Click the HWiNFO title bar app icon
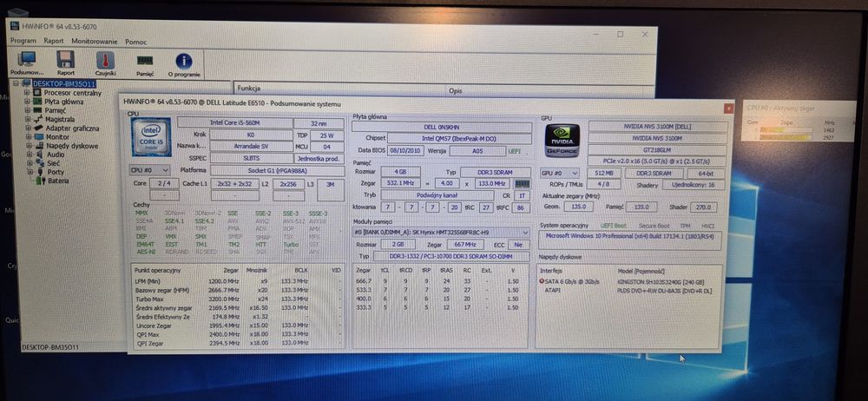Viewport: 868px width, 401px height. tap(15, 26)
